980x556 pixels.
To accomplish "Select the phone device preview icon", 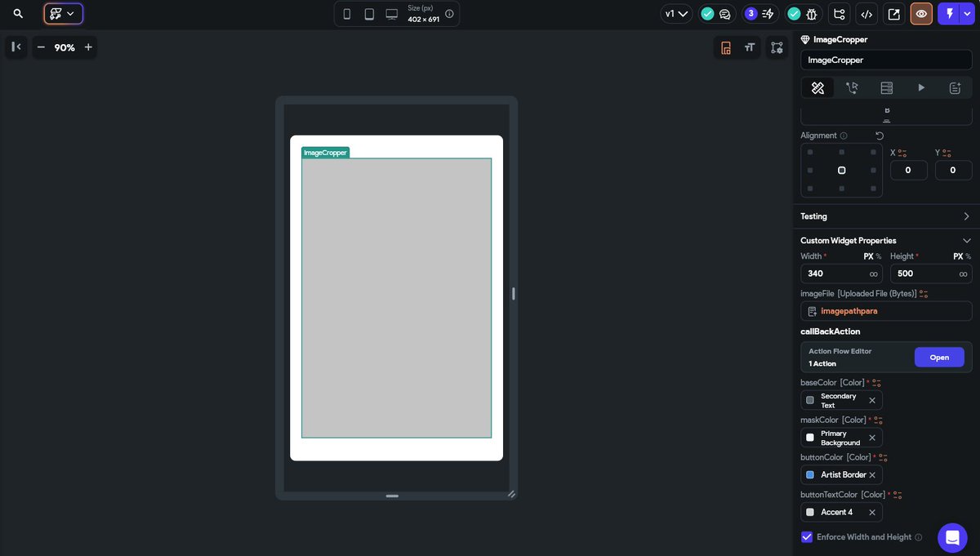I will (347, 14).
